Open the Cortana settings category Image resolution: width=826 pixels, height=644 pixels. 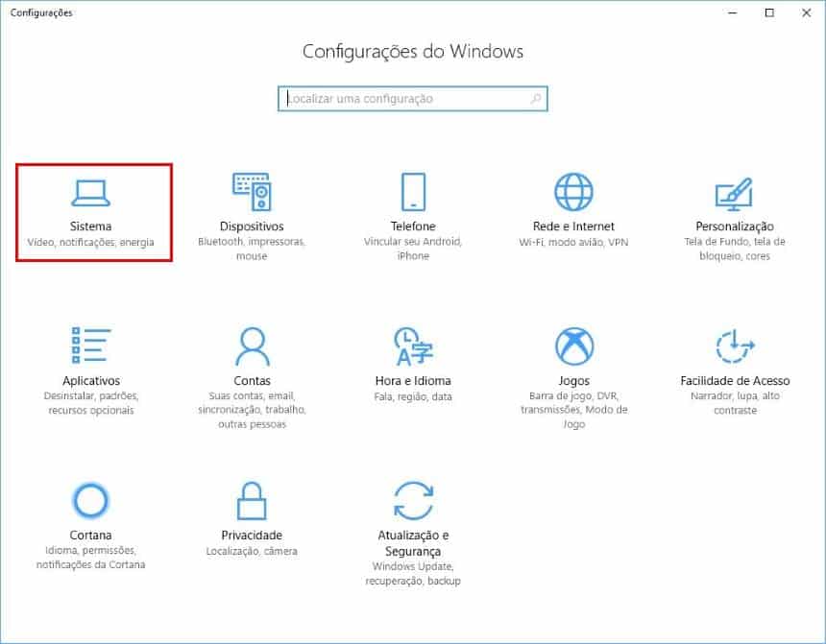[x=92, y=501]
